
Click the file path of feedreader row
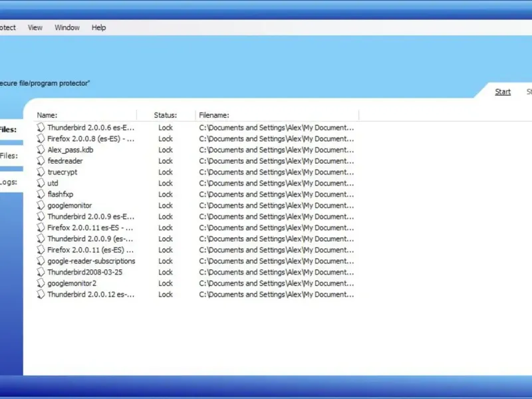click(x=277, y=161)
